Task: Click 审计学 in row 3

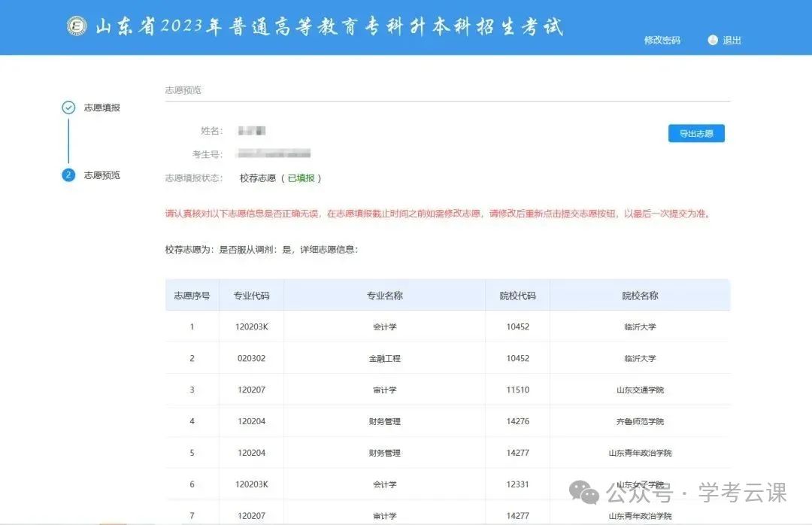Action: tap(385, 390)
